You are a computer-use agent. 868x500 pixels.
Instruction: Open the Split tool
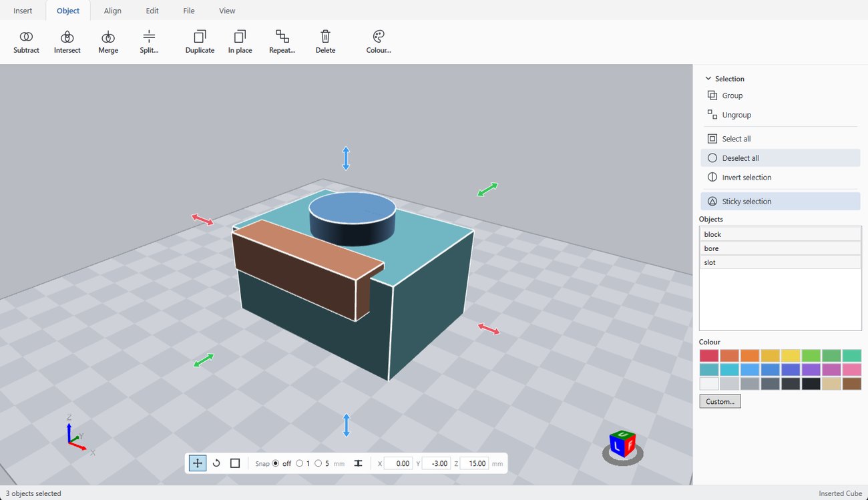point(149,42)
